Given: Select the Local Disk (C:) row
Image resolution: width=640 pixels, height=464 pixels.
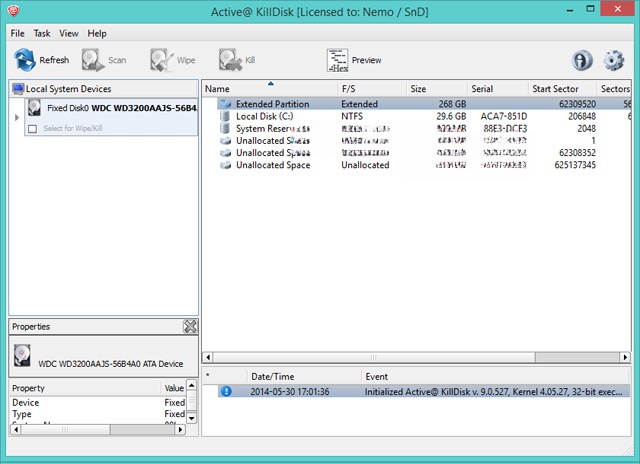Looking at the screenshot, I should (424, 116).
